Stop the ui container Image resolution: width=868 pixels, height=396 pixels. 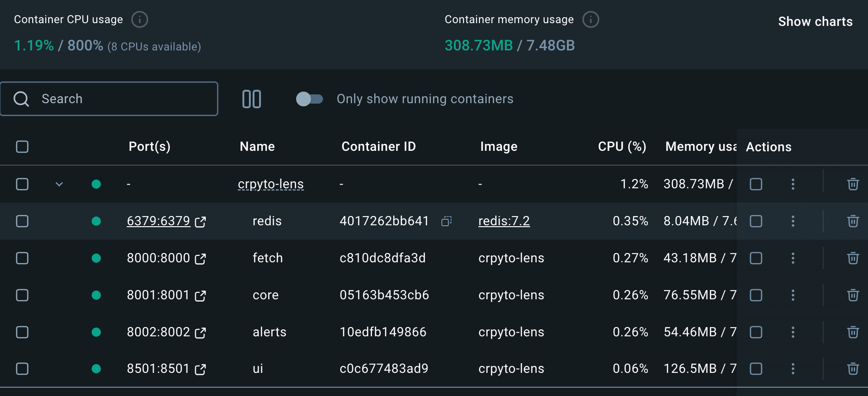(x=756, y=369)
